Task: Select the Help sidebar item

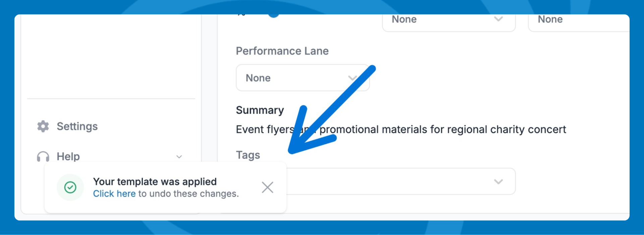Action: [x=68, y=156]
